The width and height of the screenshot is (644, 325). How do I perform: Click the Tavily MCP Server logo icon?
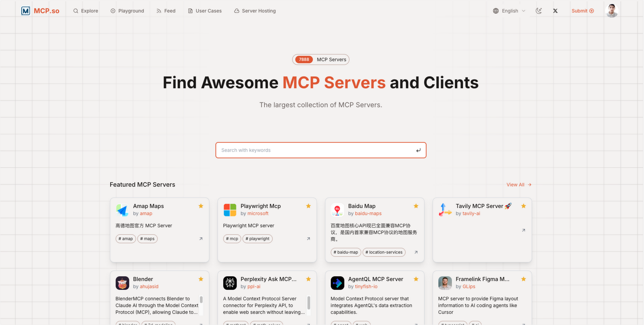click(445, 210)
